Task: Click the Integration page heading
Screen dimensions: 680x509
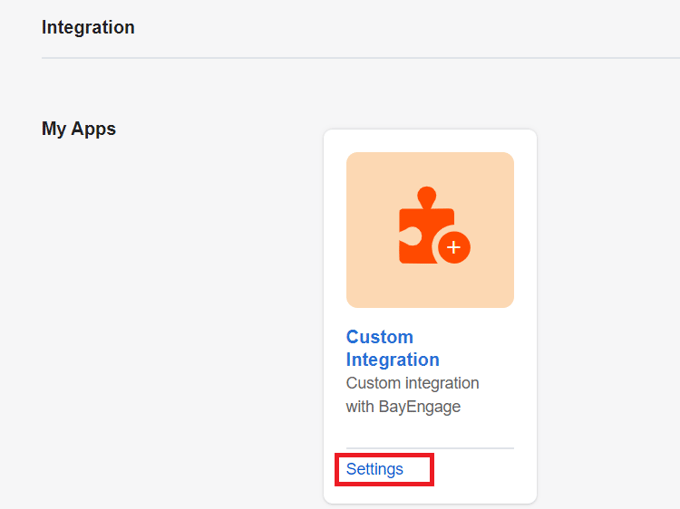Action: tap(88, 27)
